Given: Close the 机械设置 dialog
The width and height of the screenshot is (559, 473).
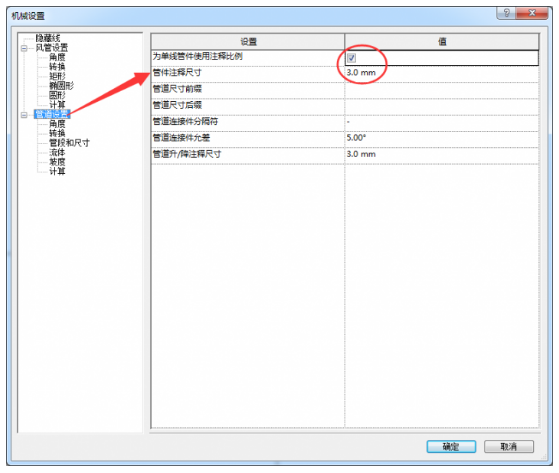Looking at the screenshot, I should pyautogui.click(x=532, y=14).
